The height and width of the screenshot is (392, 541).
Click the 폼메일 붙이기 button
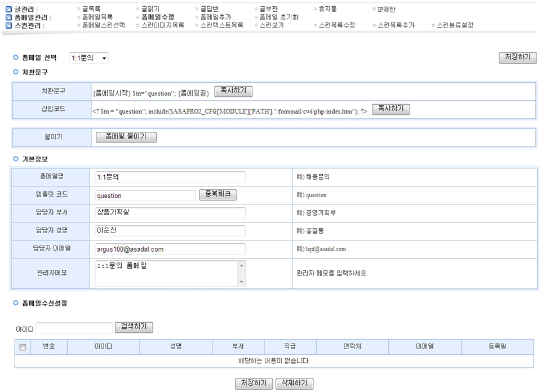pos(126,137)
